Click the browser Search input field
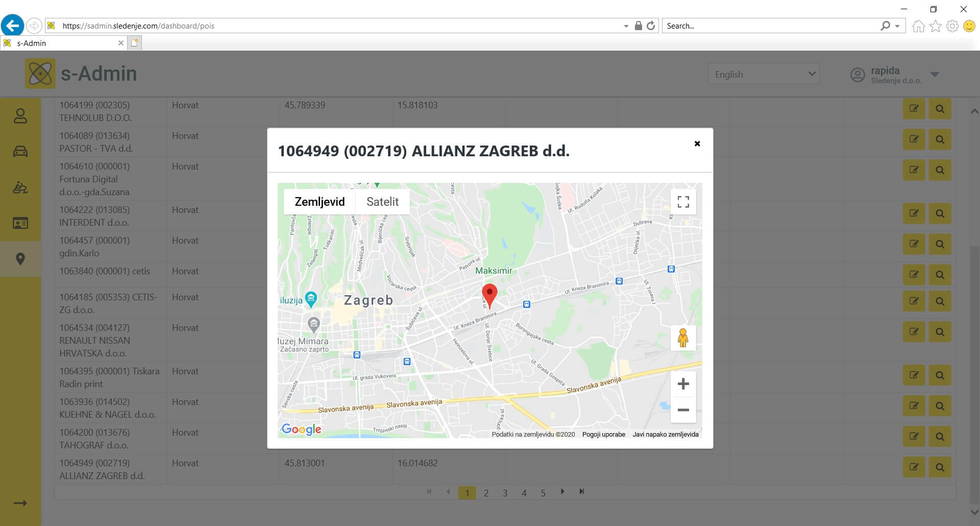Screen dimensions: 980x526 (771, 26)
